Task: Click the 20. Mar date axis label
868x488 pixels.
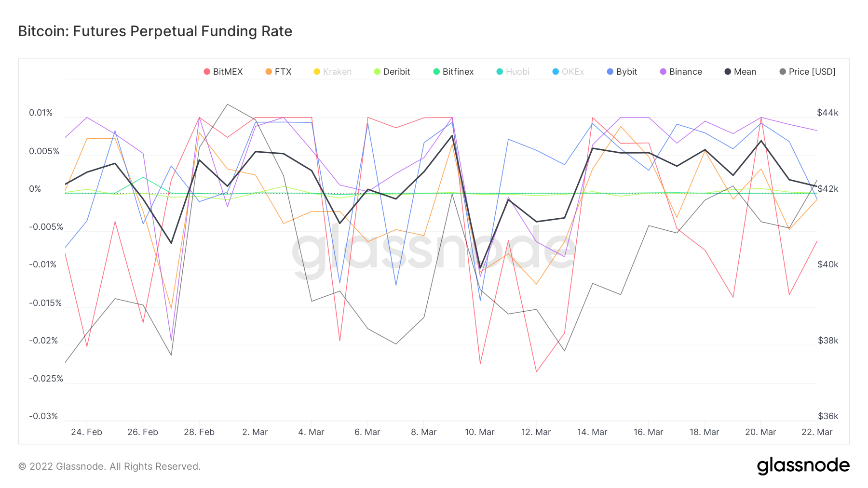Action: click(x=760, y=432)
